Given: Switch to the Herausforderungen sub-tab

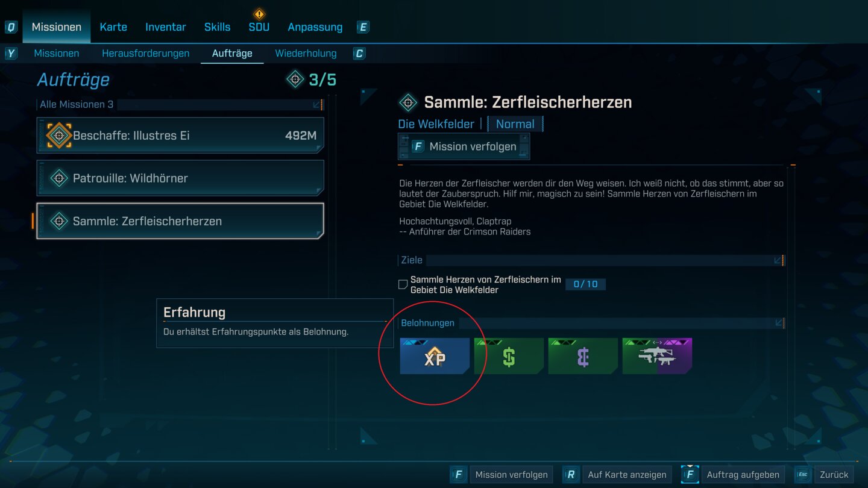Looking at the screenshot, I should click(x=145, y=54).
